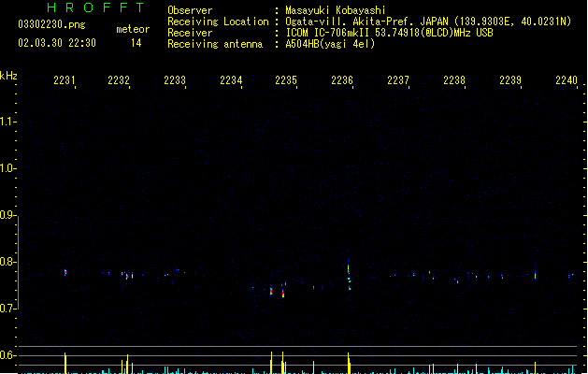Click the meteor count value 14
The width and height of the screenshot is (588, 374).
coord(136,43)
